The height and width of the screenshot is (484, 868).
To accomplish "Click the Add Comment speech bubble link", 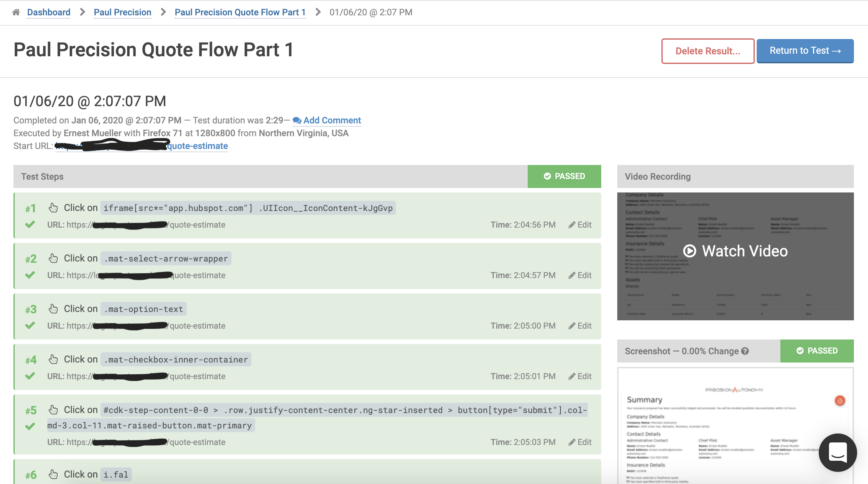I will tap(327, 120).
